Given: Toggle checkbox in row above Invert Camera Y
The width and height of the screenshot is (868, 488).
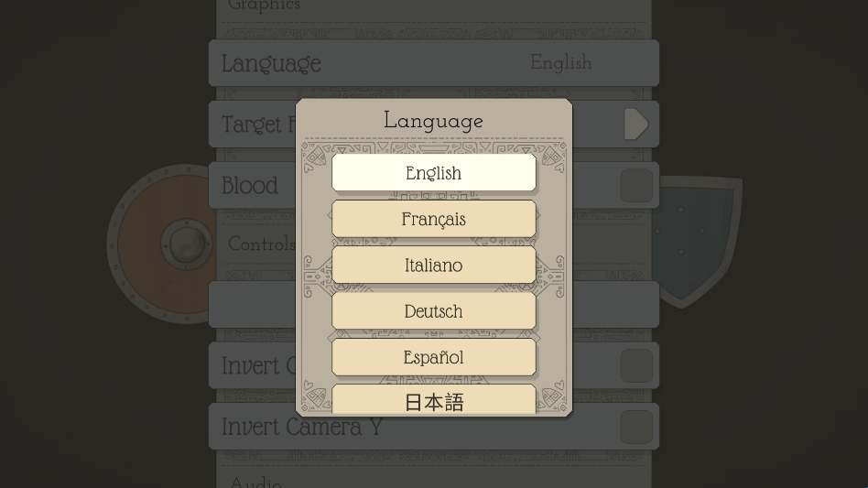Looking at the screenshot, I should 635,365.
